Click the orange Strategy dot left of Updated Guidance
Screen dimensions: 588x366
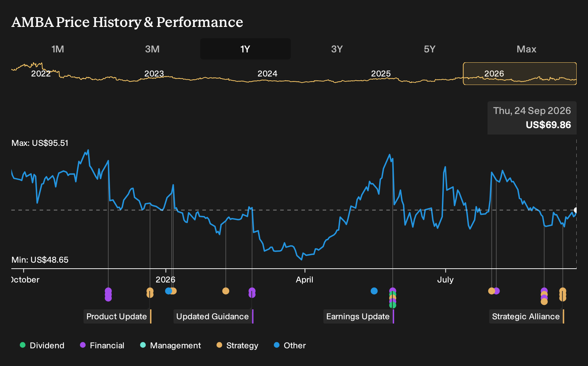226,291
